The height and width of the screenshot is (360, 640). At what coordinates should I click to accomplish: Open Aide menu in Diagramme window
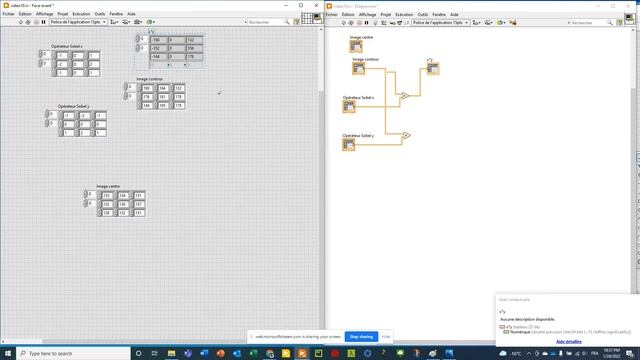coord(454,15)
